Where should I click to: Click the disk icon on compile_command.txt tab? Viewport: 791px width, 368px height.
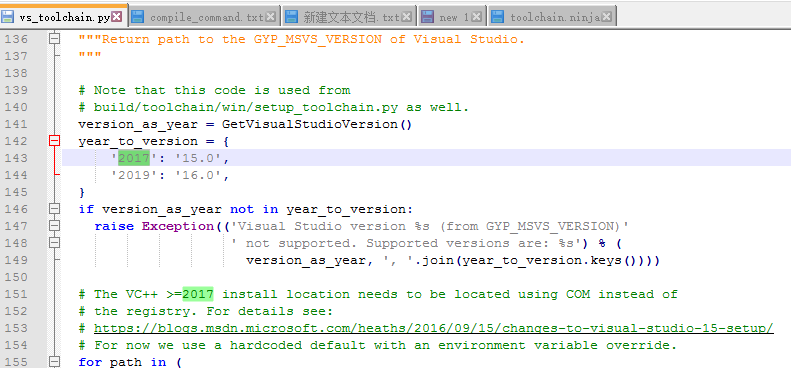[x=137, y=17]
